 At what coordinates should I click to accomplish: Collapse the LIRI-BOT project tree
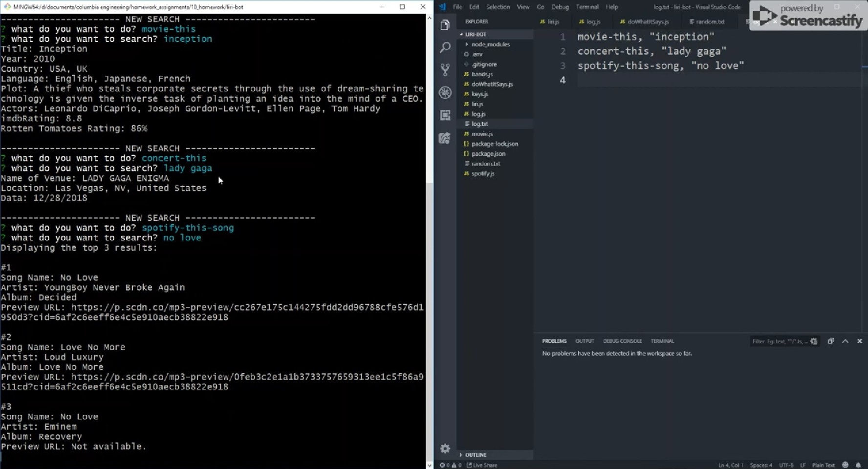pyautogui.click(x=475, y=34)
